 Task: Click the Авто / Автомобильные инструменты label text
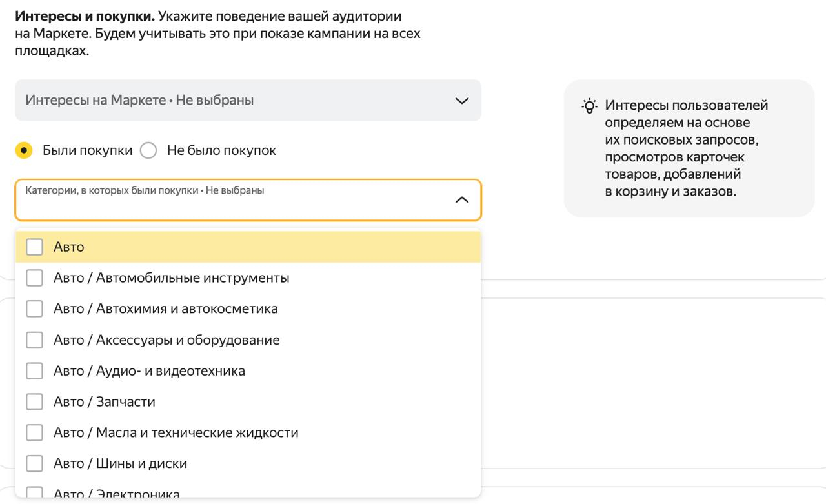pos(171,278)
